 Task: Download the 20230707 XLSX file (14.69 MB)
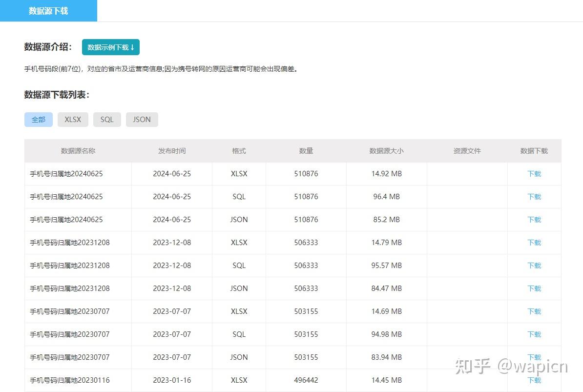coord(534,311)
